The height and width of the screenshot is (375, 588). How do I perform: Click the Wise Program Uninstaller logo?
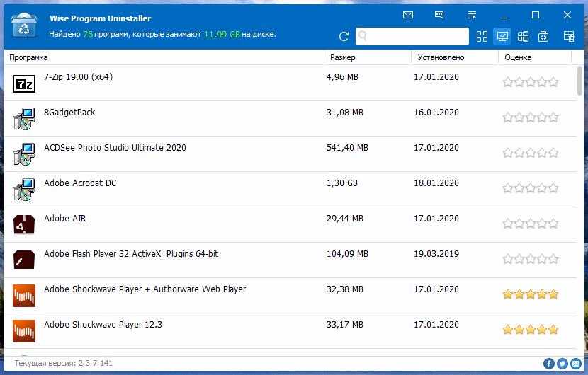point(24,25)
